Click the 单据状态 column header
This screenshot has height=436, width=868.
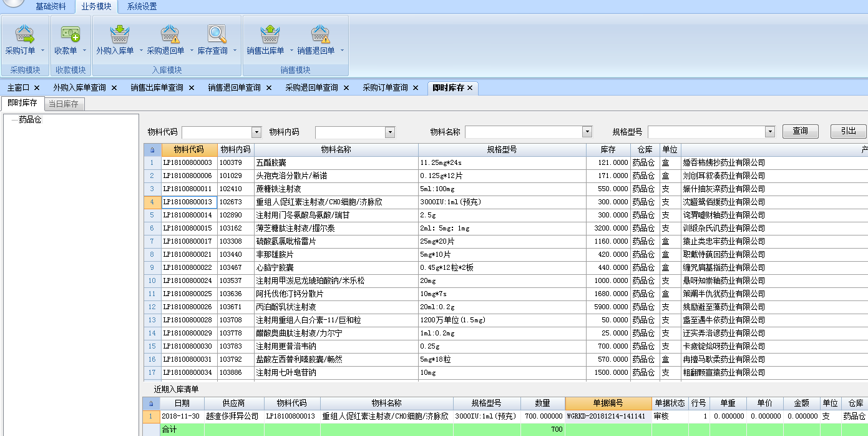670,404
